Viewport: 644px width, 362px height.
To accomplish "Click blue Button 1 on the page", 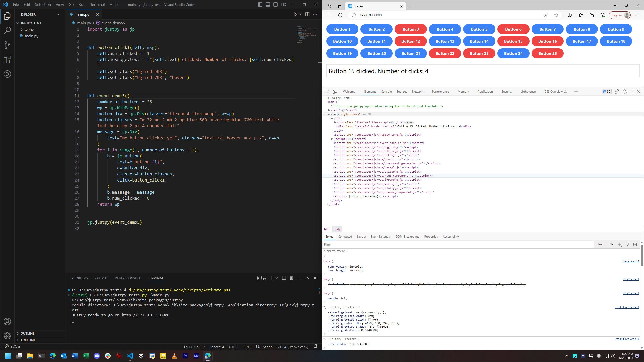I will coord(342,29).
